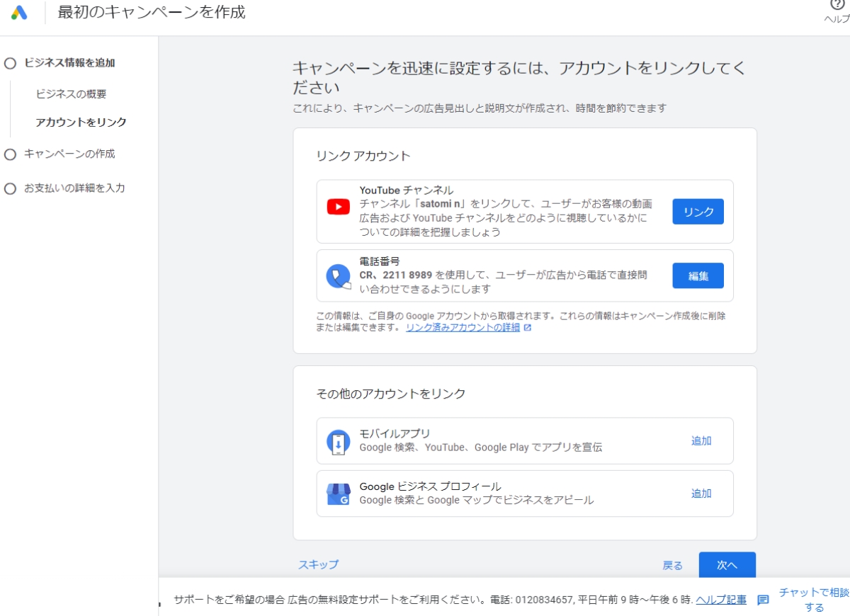This screenshot has width=850, height=616.
Task: Click the 次へ button
Action: 727,565
